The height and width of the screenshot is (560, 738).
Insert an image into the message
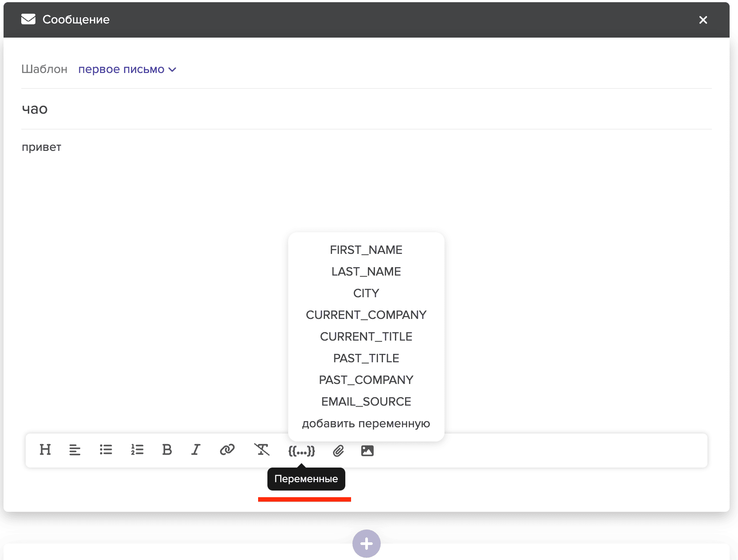pyautogui.click(x=367, y=451)
